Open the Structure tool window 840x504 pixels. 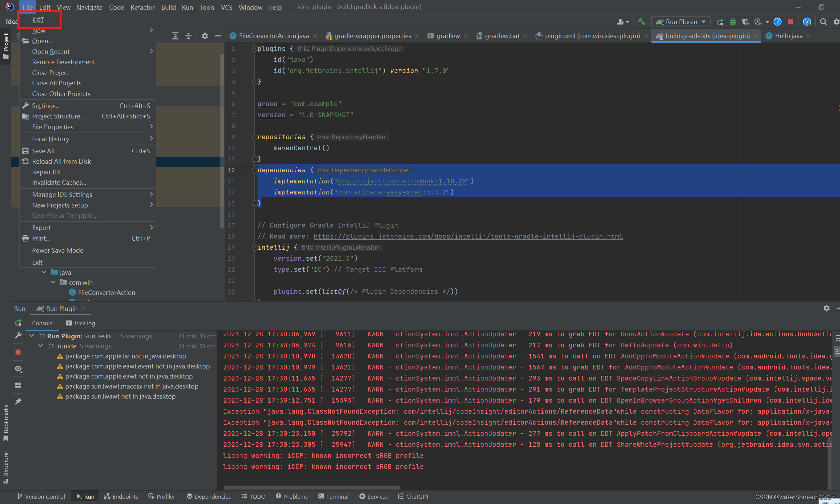pyautogui.click(x=6, y=468)
